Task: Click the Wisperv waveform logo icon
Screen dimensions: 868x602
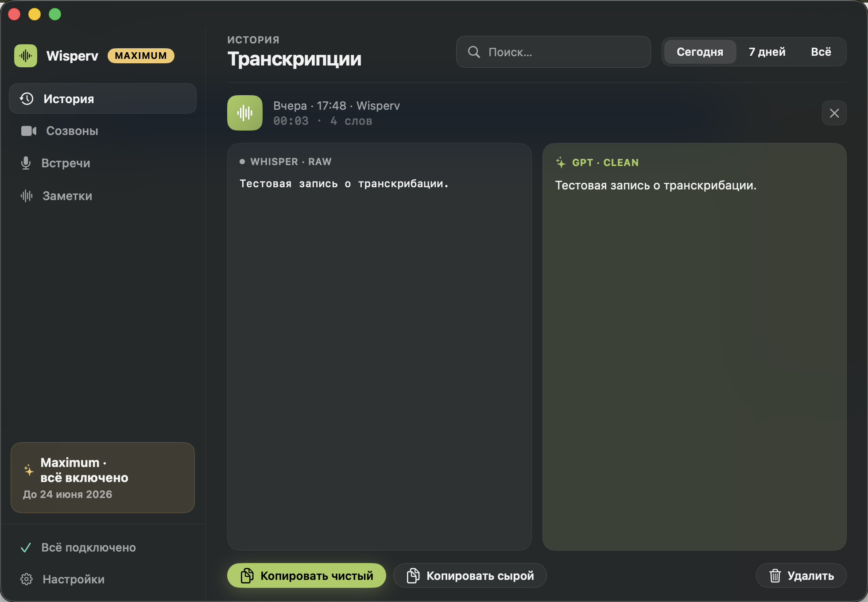Action: tap(26, 56)
